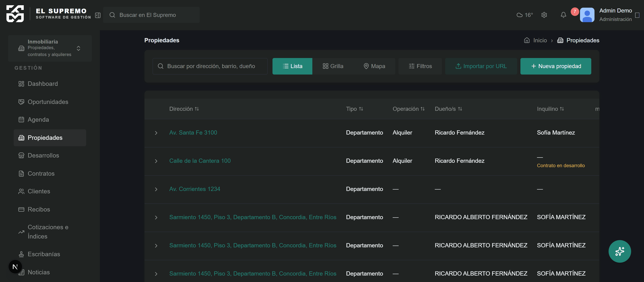644x282 pixels.
Task: Expand the Calle de la Cantera 100 row
Action: coord(156,161)
